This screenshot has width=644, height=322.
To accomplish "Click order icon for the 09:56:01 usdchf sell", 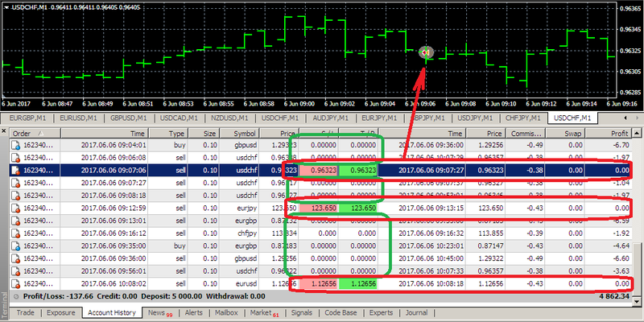I will click(x=16, y=271).
